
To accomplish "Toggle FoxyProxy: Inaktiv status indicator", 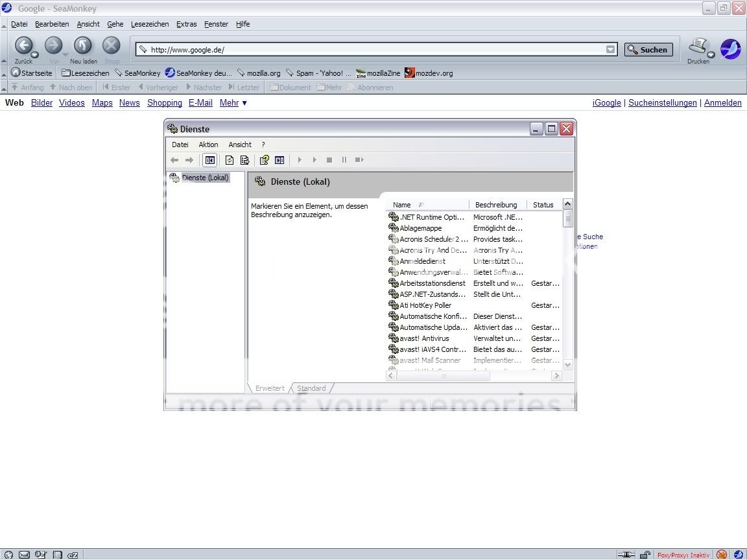I will (x=683, y=555).
